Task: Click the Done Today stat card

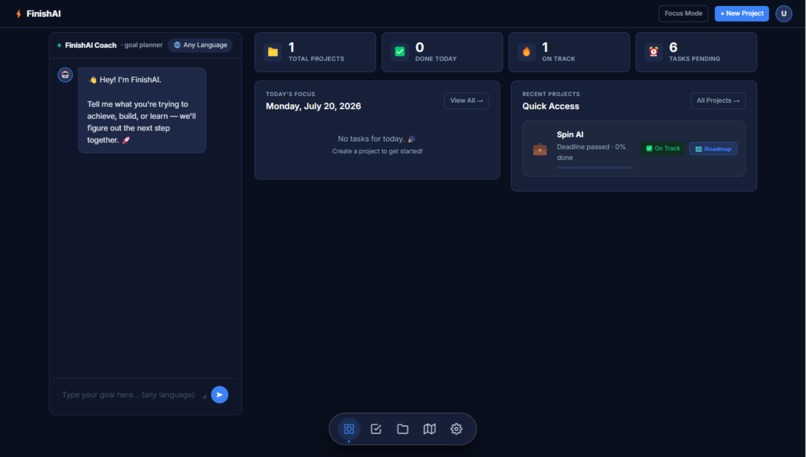Action: [442, 52]
